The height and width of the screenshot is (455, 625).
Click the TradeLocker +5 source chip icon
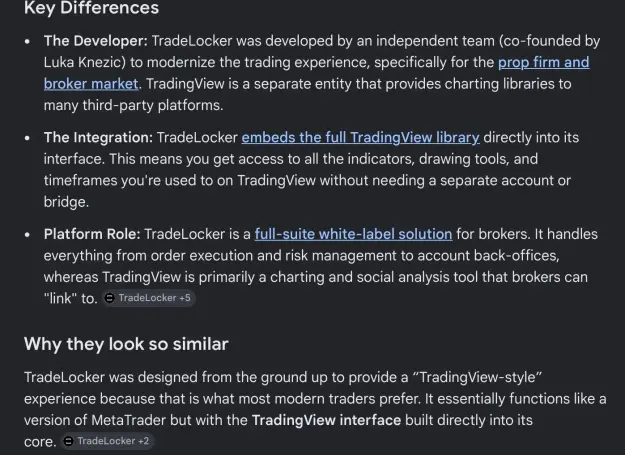point(109,298)
